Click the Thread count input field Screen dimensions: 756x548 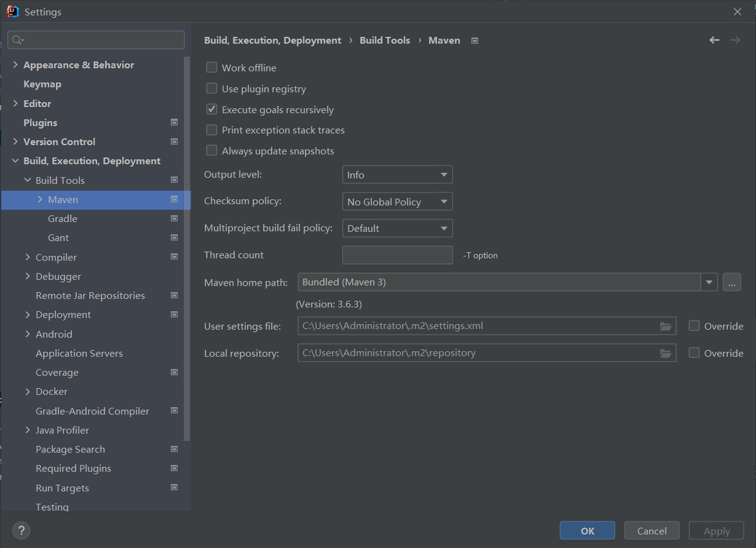tap(398, 255)
